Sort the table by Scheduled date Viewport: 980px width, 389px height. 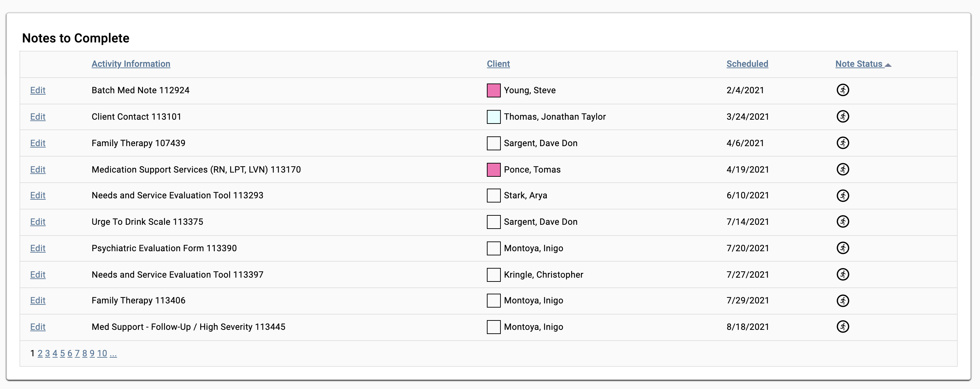click(x=747, y=64)
